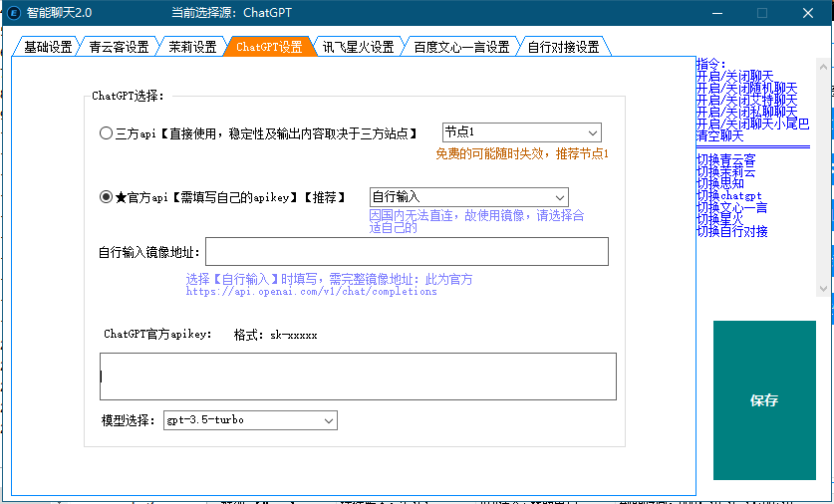Close the 智能聊天2.0 window

click(x=808, y=13)
